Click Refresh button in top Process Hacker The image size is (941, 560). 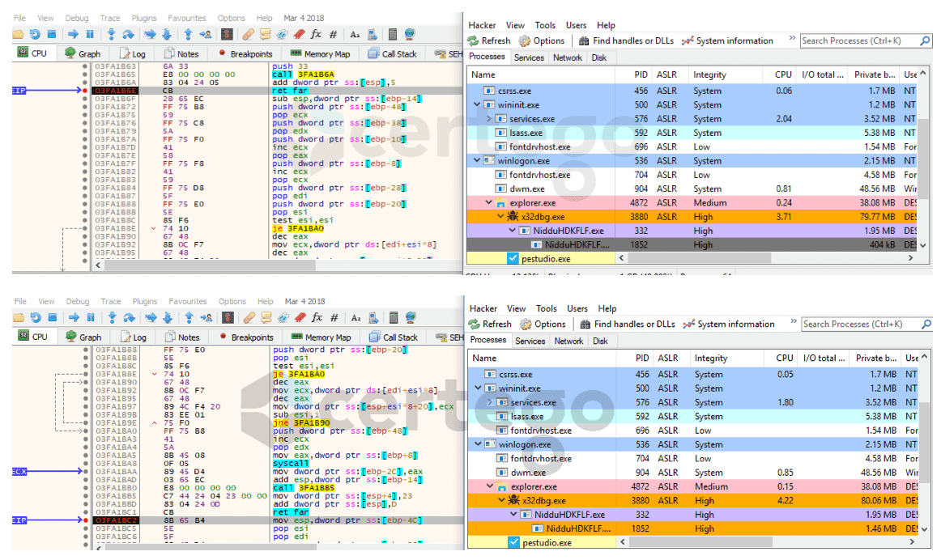(x=489, y=40)
